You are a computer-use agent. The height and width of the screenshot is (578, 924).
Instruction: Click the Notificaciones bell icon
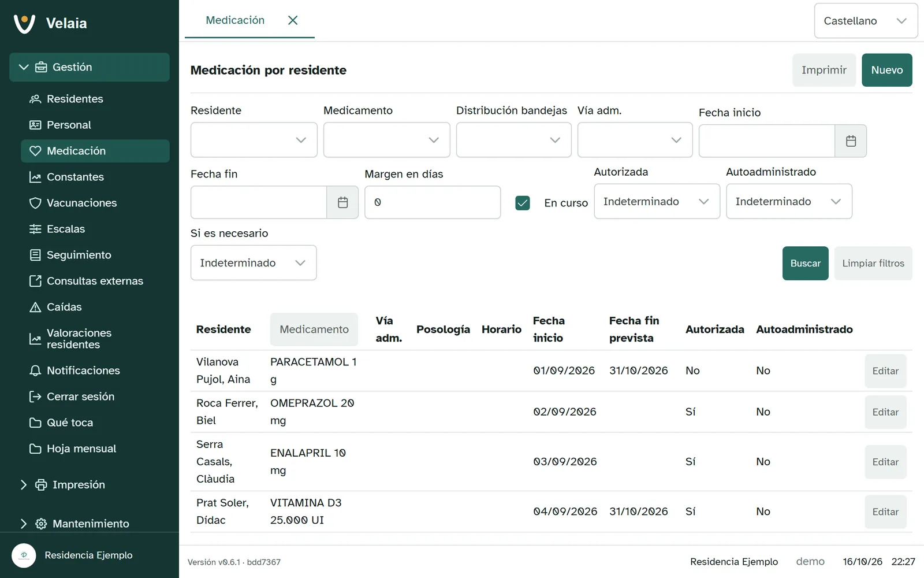click(35, 370)
